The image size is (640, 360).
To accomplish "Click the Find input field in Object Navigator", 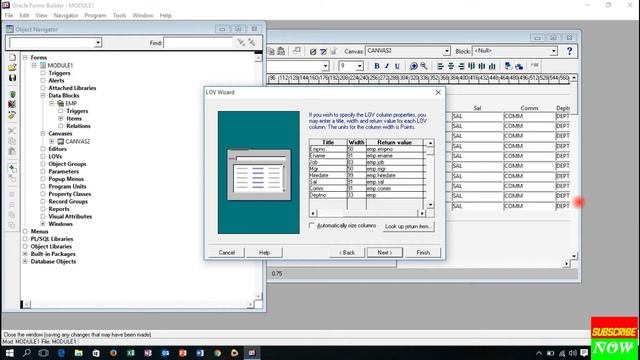I will click(198, 42).
